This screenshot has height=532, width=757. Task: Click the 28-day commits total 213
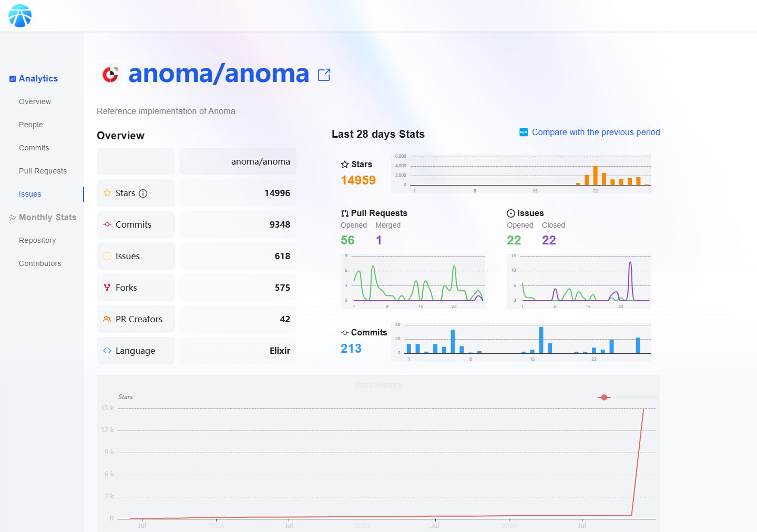[x=351, y=349]
